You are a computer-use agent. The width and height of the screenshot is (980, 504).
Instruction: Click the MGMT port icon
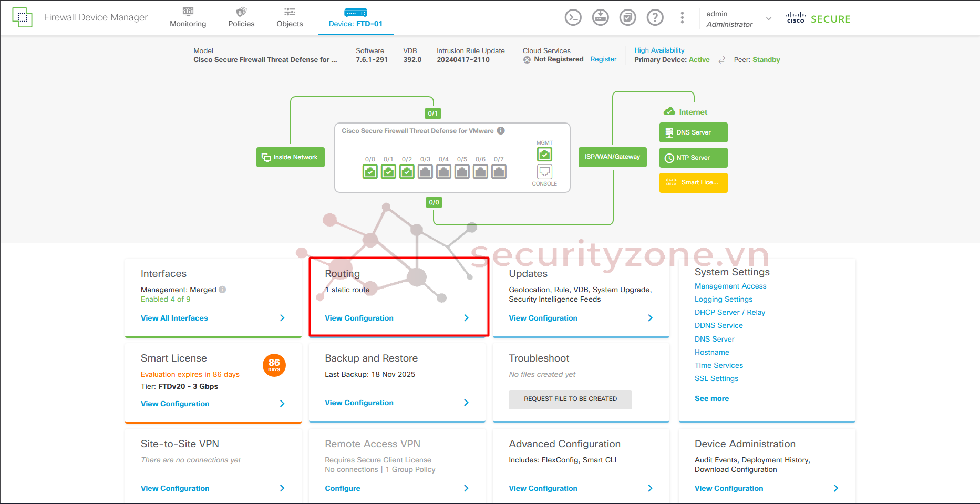(544, 155)
